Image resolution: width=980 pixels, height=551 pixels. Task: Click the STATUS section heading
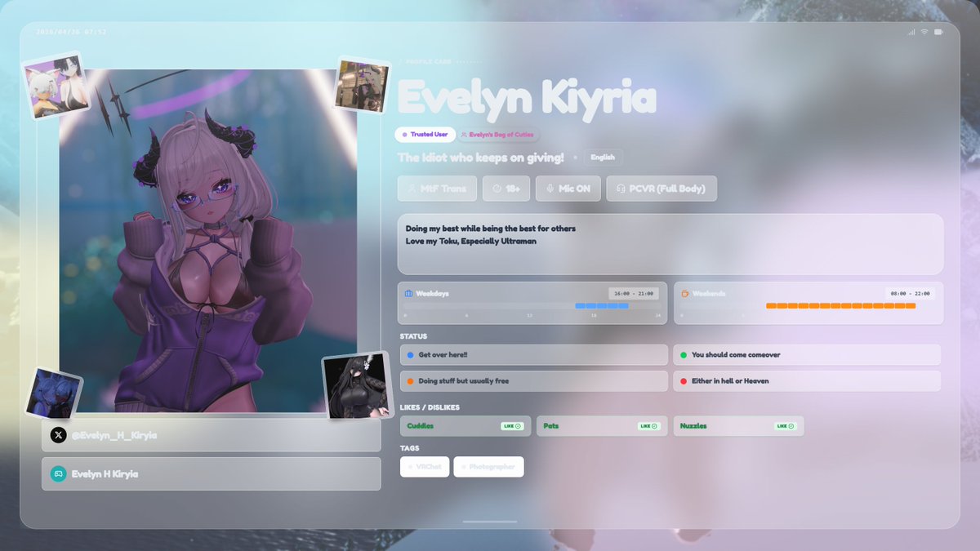point(413,336)
